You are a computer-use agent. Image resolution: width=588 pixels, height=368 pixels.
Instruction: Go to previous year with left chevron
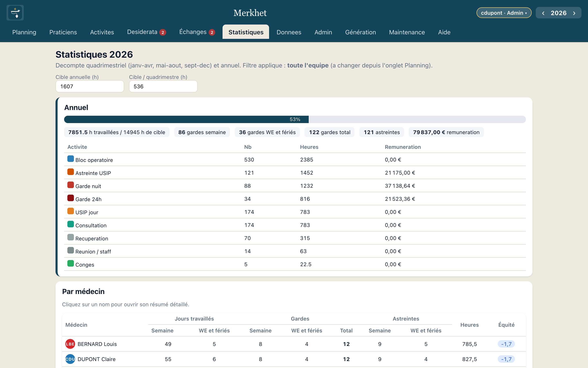543,13
